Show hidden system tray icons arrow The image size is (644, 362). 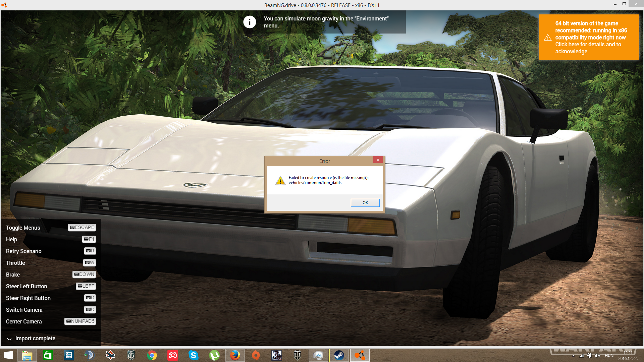tap(573, 356)
